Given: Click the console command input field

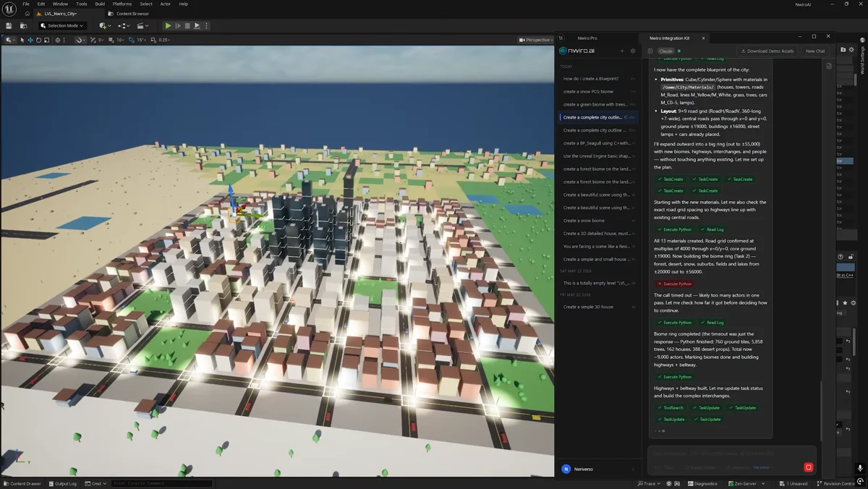Looking at the screenshot, I should coord(162,483).
